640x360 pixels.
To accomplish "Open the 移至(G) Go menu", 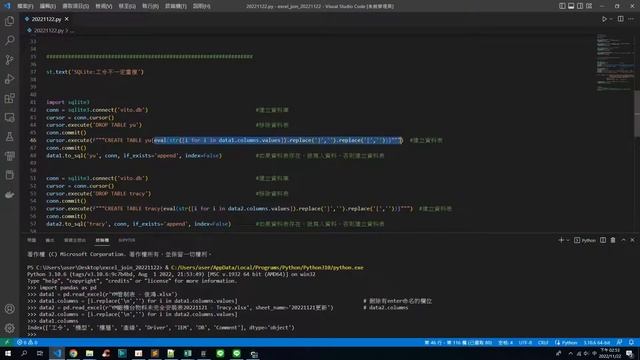I will [x=127, y=6].
